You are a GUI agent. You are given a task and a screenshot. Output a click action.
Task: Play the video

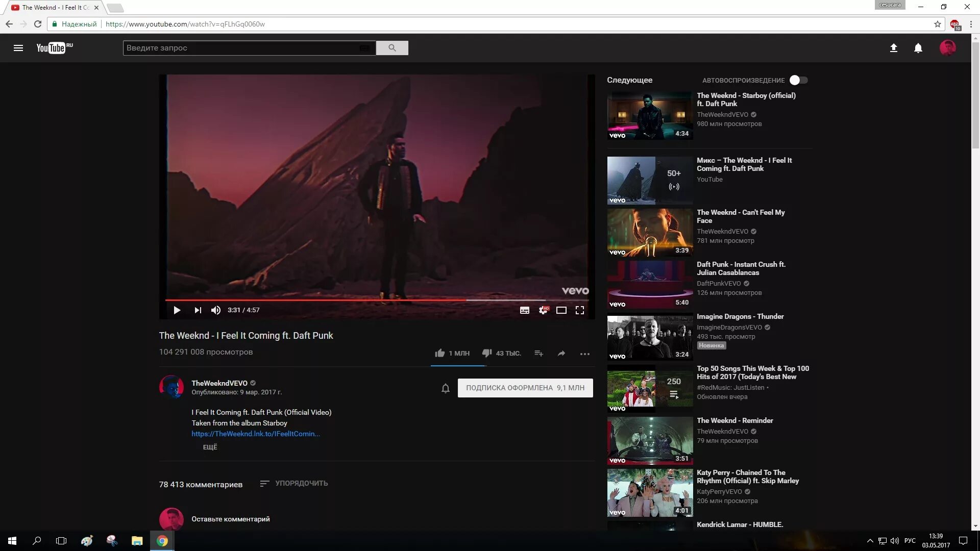(177, 310)
